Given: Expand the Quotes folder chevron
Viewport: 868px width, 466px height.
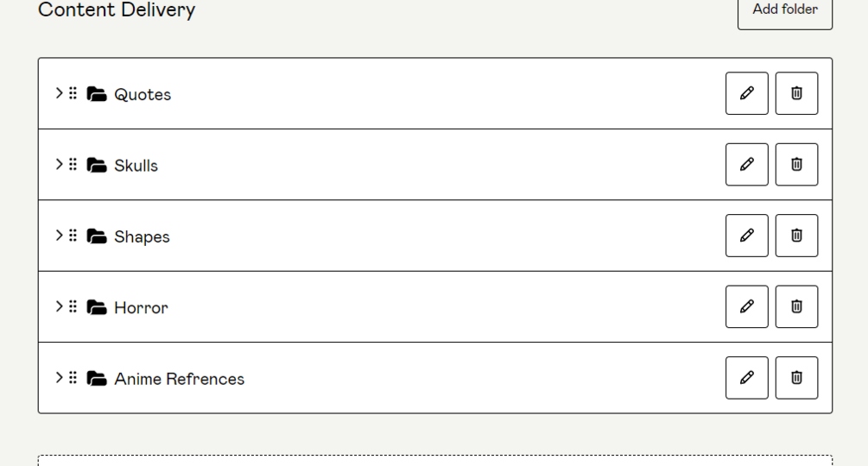Looking at the screenshot, I should pyautogui.click(x=58, y=93).
